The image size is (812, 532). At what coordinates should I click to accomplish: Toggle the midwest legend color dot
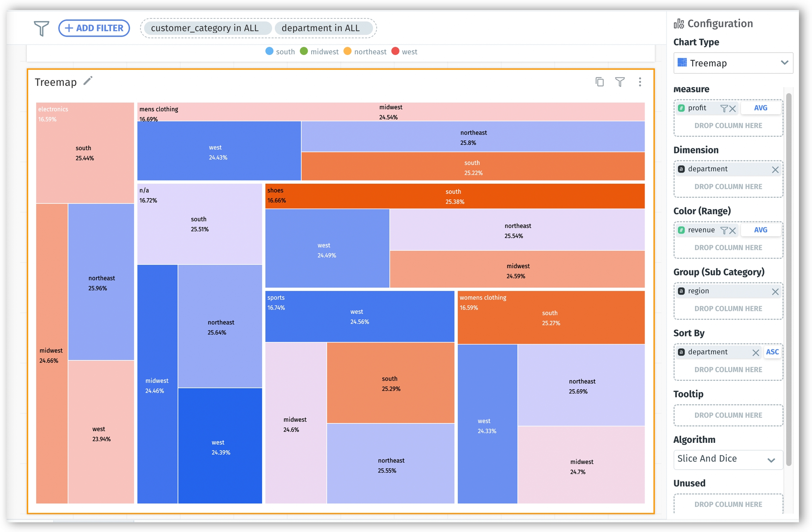tap(304, 51)
